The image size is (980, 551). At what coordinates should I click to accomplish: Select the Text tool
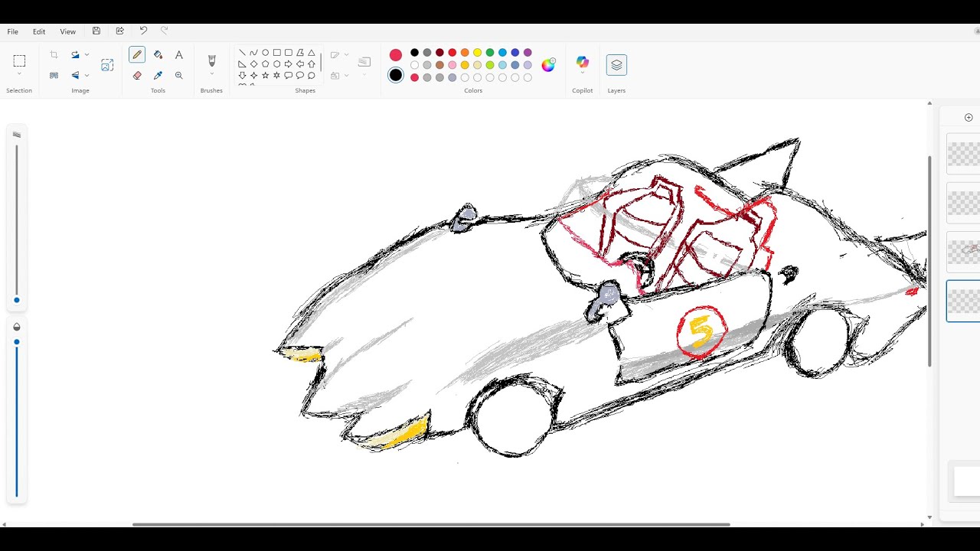178,55
